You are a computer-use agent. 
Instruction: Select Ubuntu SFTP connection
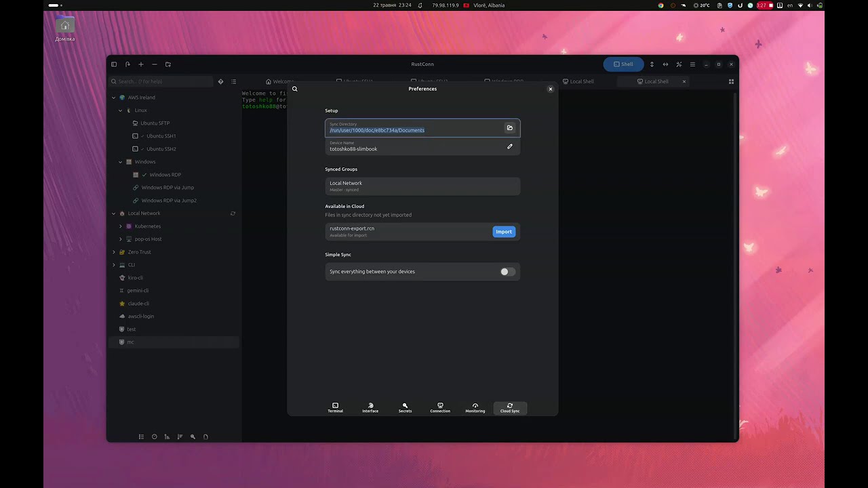155,123
